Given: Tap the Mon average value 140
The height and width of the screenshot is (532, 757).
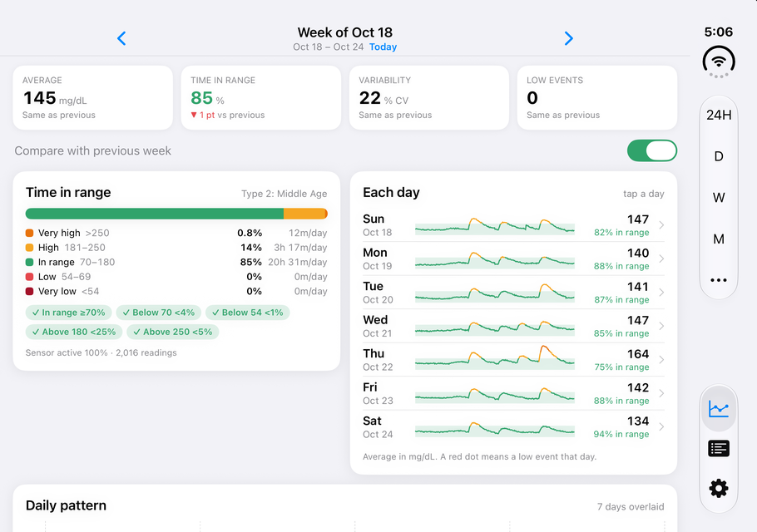Looking at the screenshot, I should pyautogui.click(x=638, y=254).
